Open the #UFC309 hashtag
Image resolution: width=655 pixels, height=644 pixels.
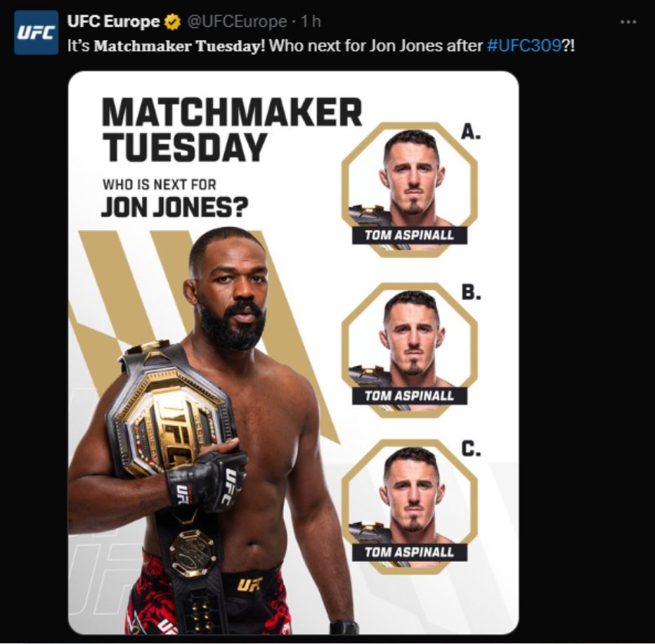point(524,45)
